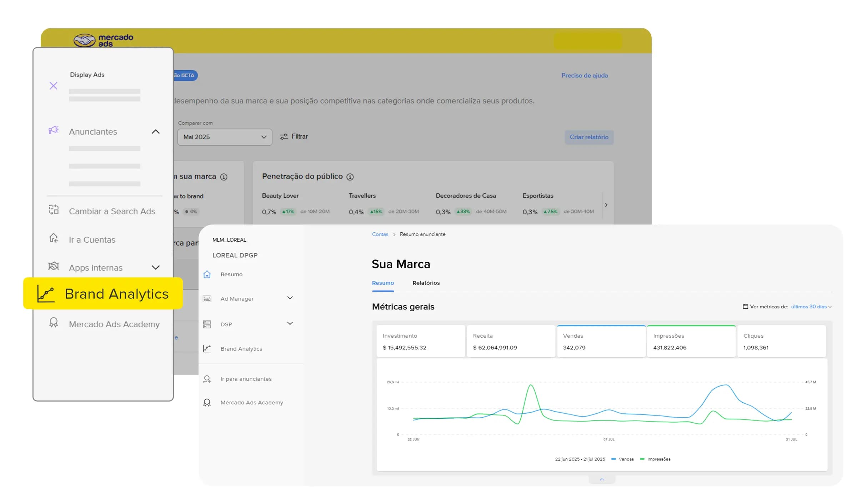Click the Mercado Ads Academy ribbon icon
Image resolution: width=857 pixels, height=504 pixels.
54,323
